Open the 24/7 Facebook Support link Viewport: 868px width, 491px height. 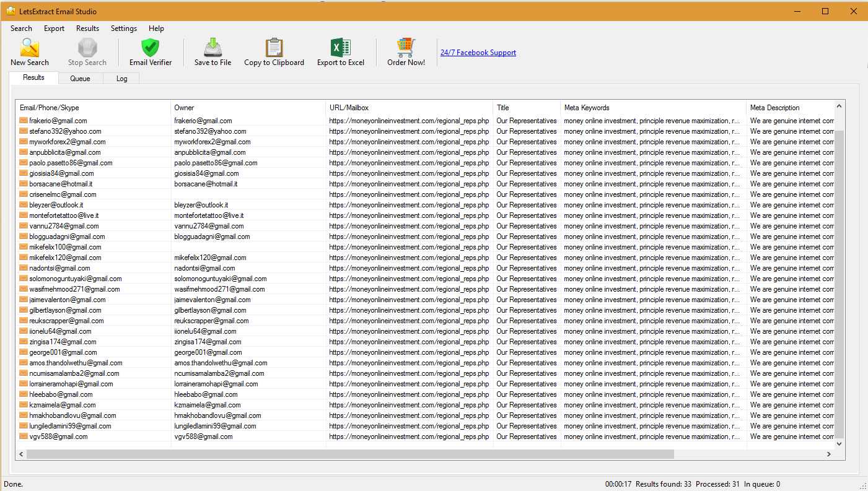478,53
